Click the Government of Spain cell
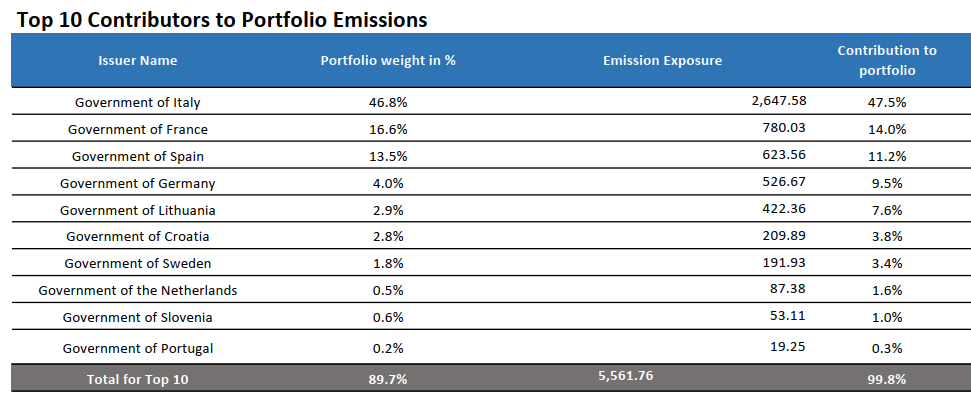The width and height of the screenshot is (971, 412). click(x=138, y=156)
